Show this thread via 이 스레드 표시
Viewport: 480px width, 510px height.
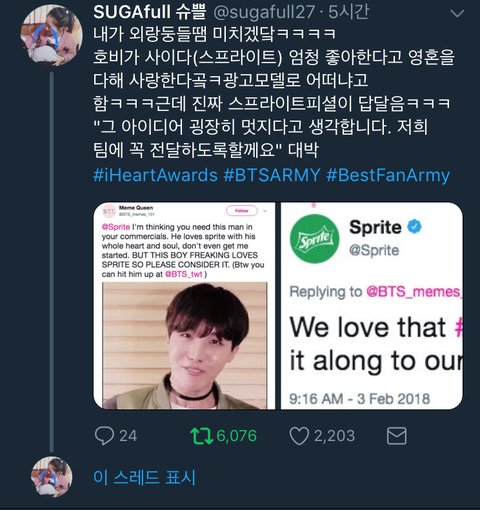click(x=144, y=477)
